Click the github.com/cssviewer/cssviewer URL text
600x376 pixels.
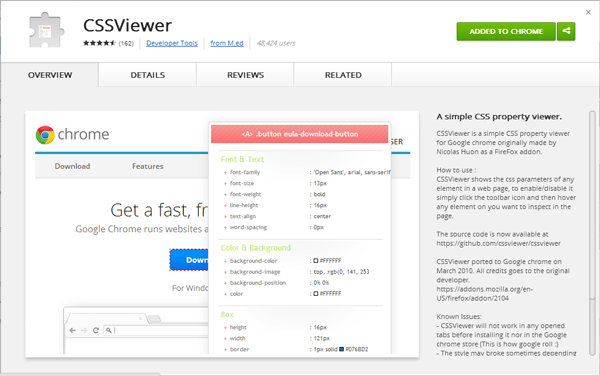point(498,243)
